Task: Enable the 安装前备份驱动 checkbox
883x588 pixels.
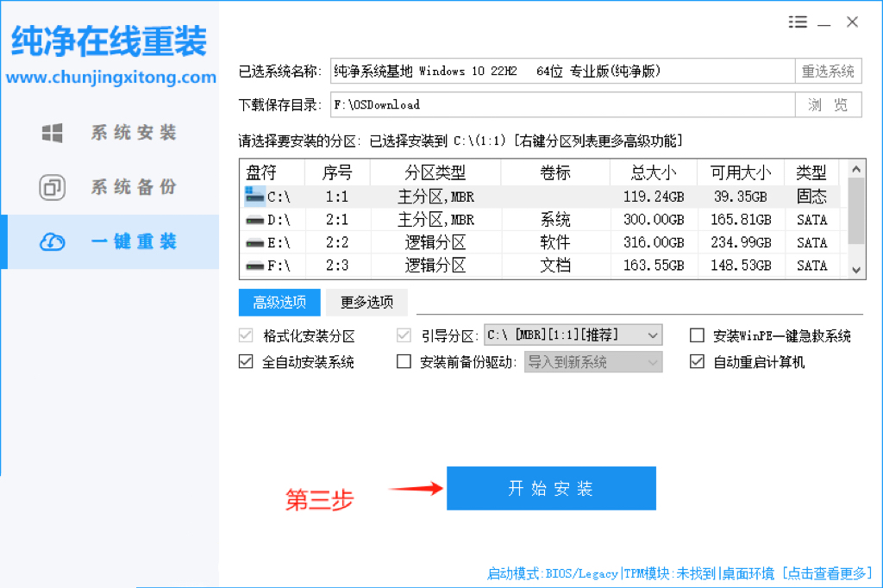Action: click(x=404, y=361)
